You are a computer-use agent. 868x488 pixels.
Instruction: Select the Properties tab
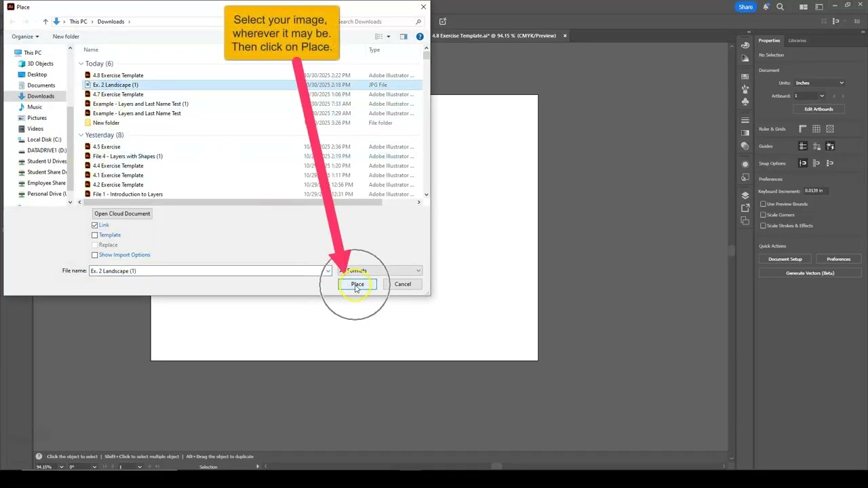(769, 41)
